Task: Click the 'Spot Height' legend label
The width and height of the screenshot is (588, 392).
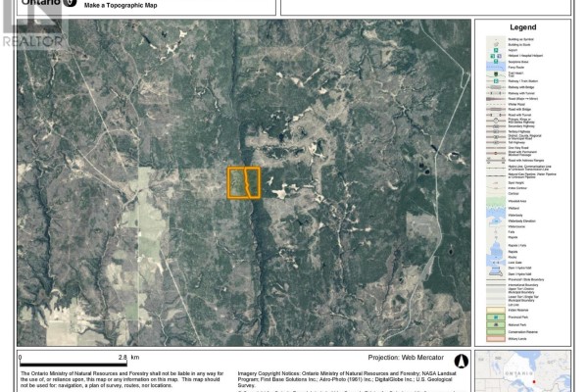Action: (x=516, y=182)
